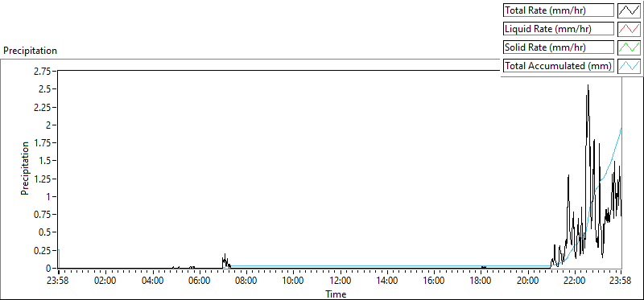Select the Total Rate (mm/hr) legend label
Image resolution: width=644 pixels, height=300 pixels.
pos(559,10)
